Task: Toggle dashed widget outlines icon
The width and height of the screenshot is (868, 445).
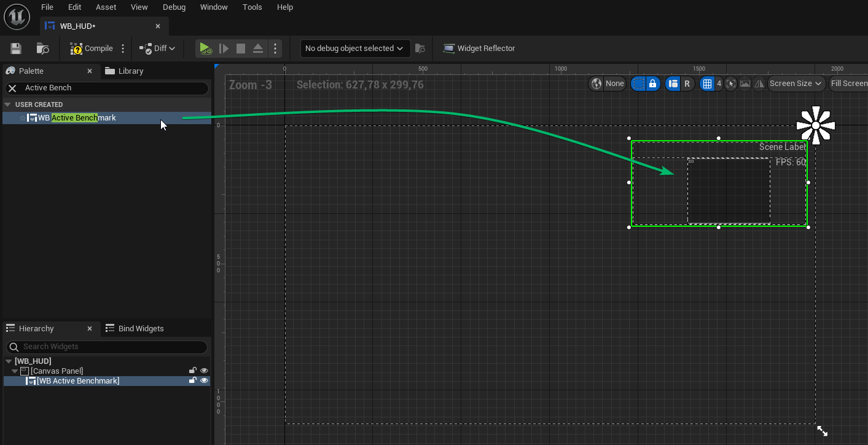Action: 639,84
